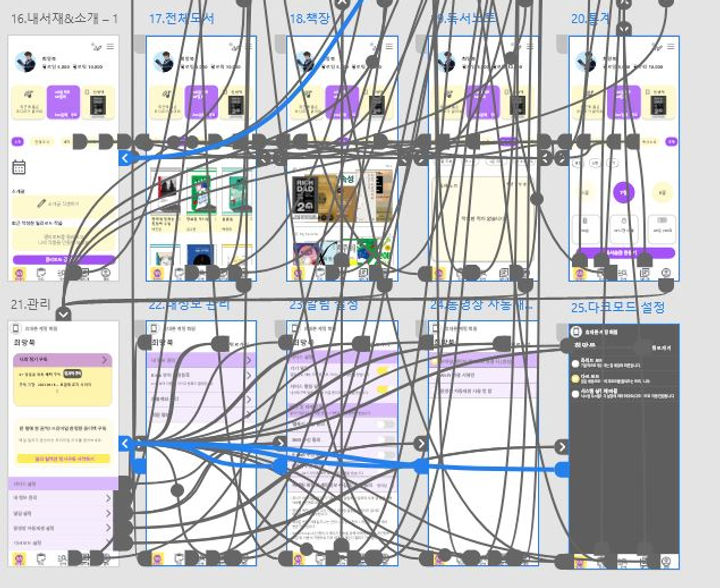
Task: Expand down-chevron connector above frame 21
Action: (63, 315)
